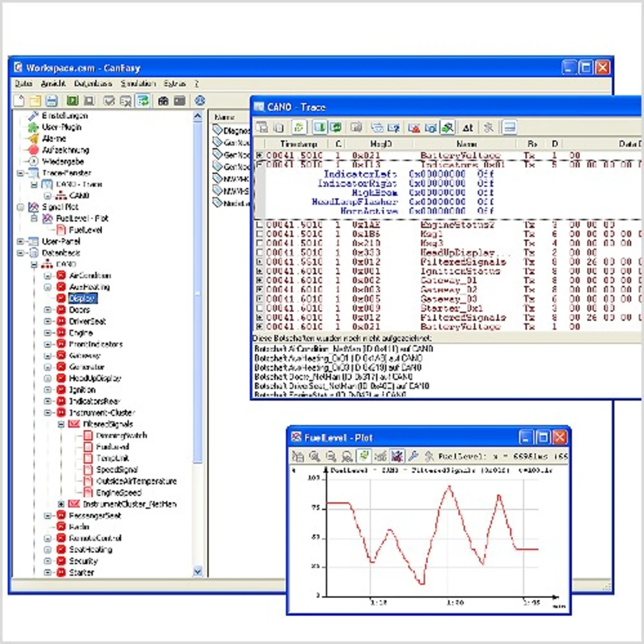Image resolution: width=644 pixels, height=644 pixels.
Task: Click the tree panel scrollbar down arrow
Action: 198,571
